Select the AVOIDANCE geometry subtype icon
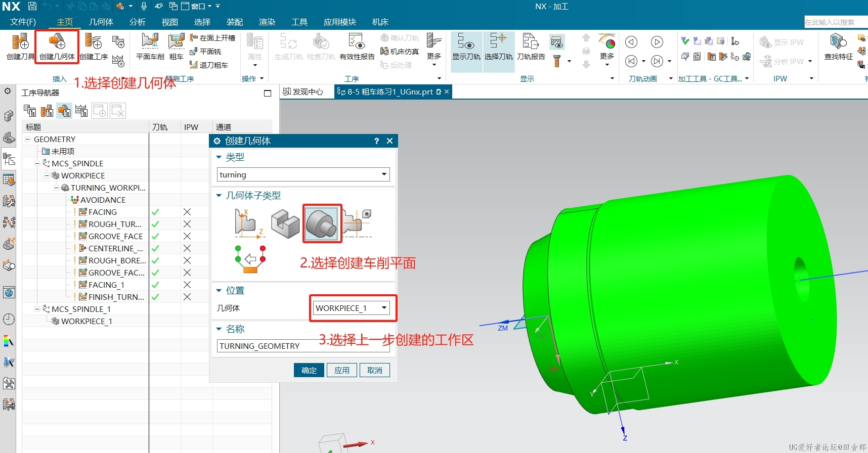The width and height of the screenshot is (868, 453). [250, 259]
